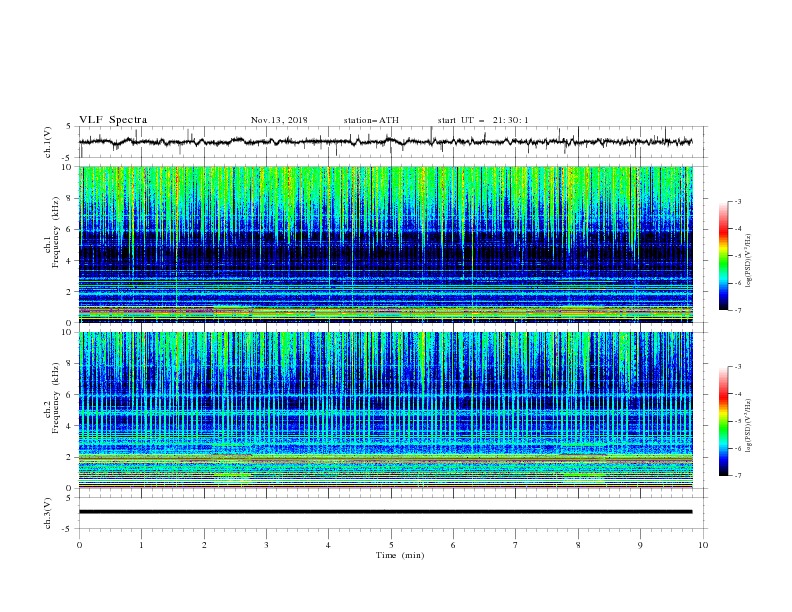Click the time axis tick label "5"
The width and height of the screenshot is (792, 612).
point(391,545)
